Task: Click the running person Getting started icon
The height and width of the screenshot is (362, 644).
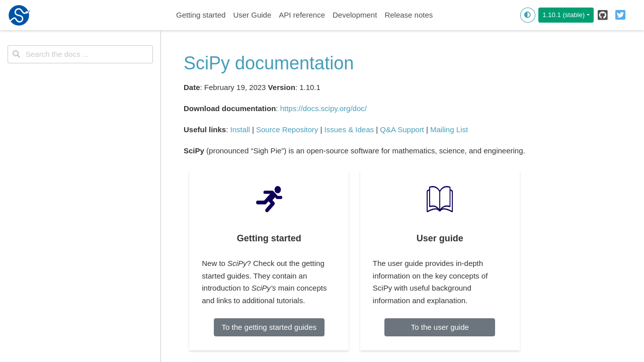Action: tap(269, 199)
